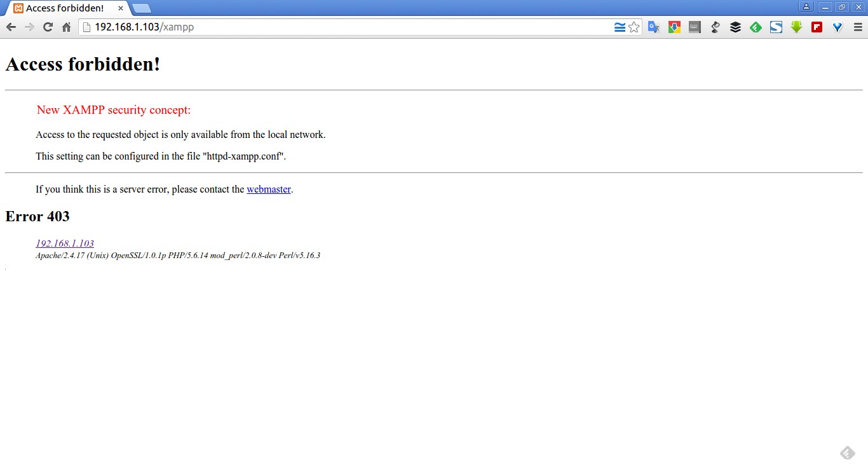868x473 pixels.
Task: Close the Access forbidden! tab
Action: 121,8
